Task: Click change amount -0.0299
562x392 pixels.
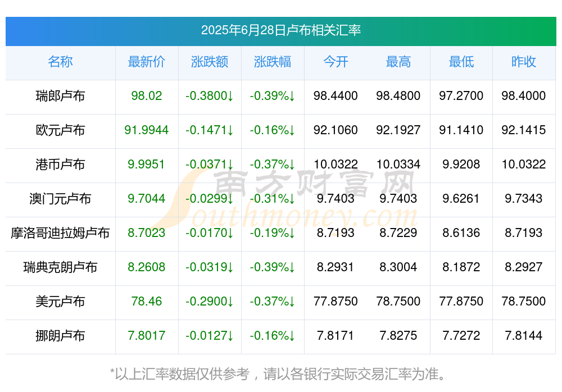Action: tap(210, 198)
